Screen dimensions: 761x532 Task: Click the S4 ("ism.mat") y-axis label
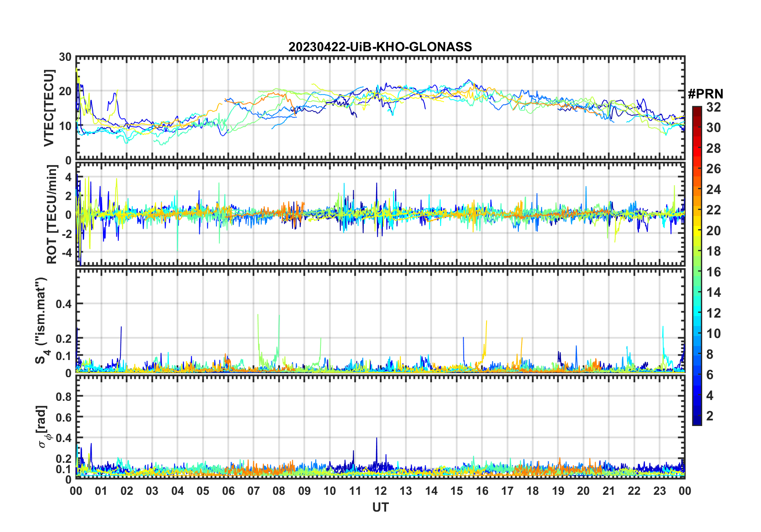(x=41, y=321)
